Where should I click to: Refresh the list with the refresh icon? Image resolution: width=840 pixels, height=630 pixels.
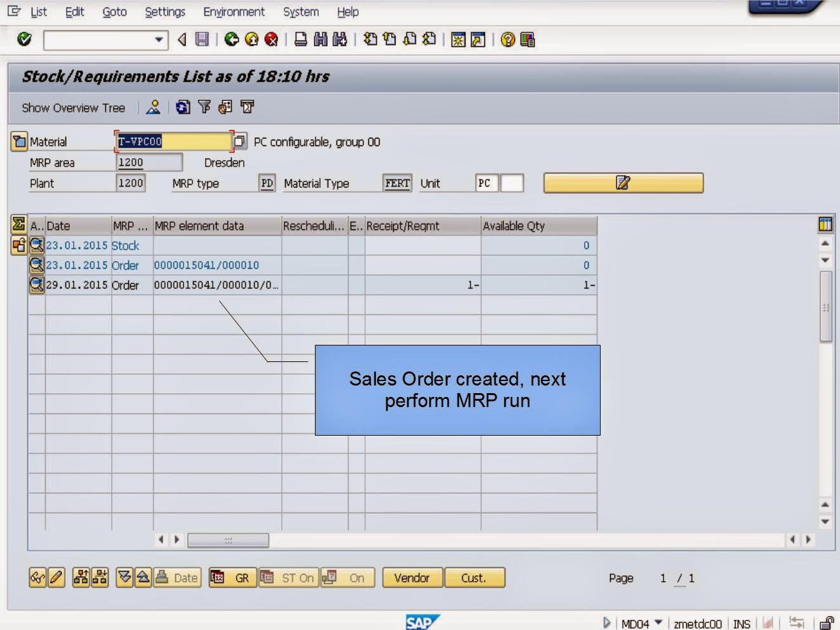pos(182,107)
